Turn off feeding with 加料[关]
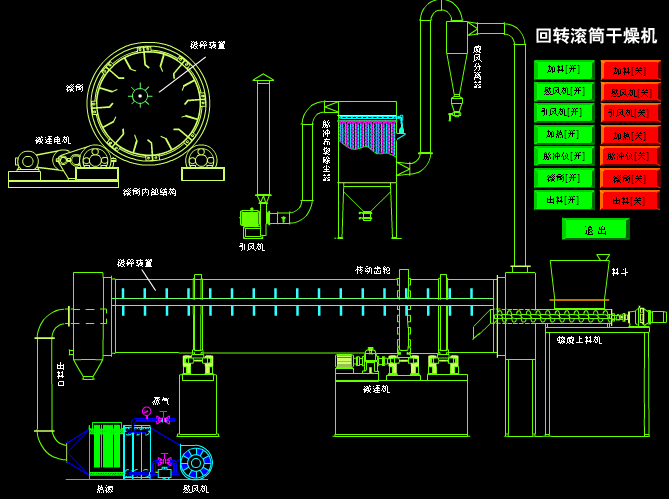The image size is (669, 500). coord(630,70)
